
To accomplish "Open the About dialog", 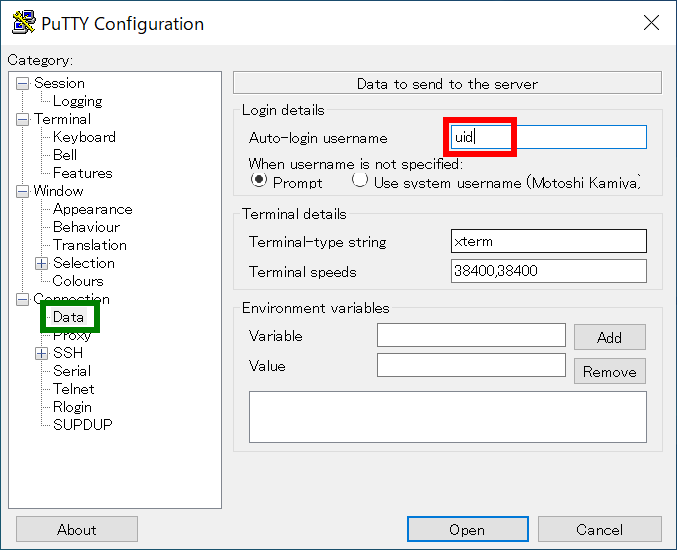I will [x=77, y=529].
